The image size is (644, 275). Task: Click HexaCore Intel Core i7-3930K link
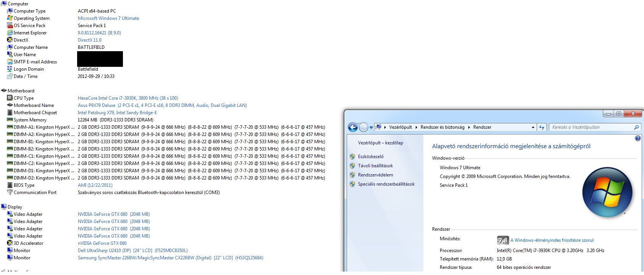(x=128, y=98)
